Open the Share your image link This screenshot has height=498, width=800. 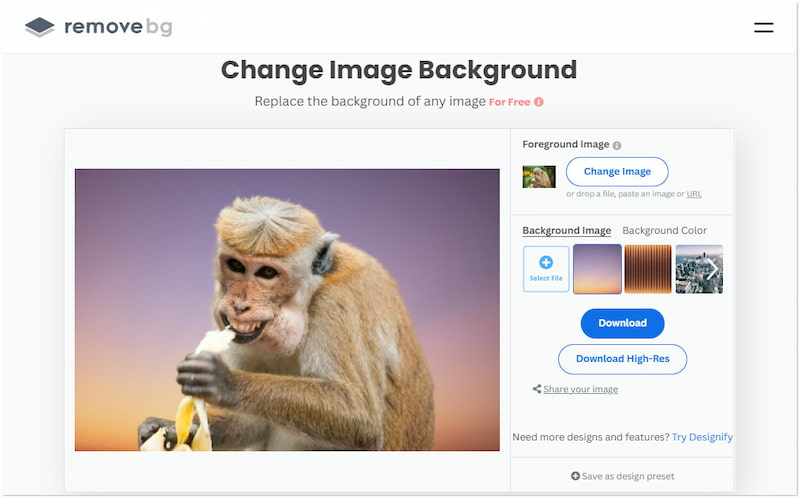tap(581, 389)
